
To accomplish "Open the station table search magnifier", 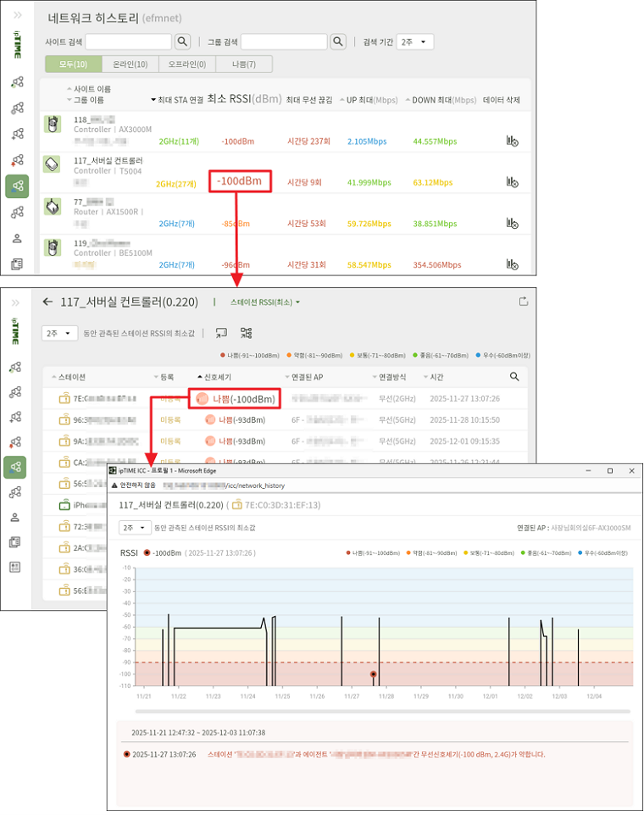I will (x=514, y=377).
